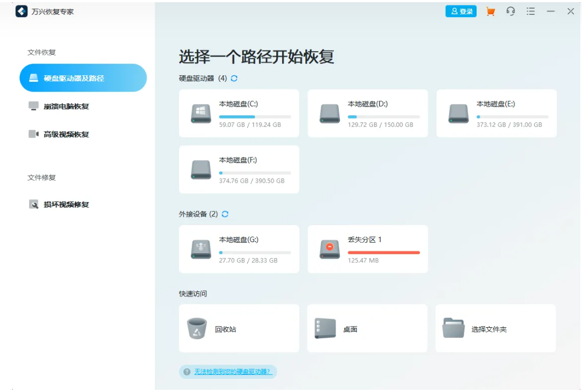
Task: Open the customer support headset icon
Action: pyautogui.click(x=511, y=11)
